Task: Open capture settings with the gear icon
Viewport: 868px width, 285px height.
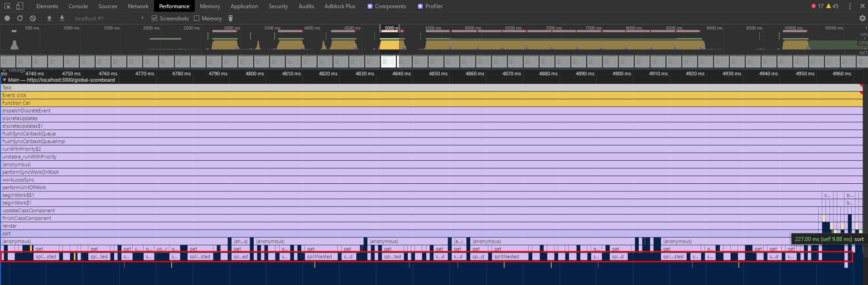Action: pyautogui.click(x=862, y=18)
